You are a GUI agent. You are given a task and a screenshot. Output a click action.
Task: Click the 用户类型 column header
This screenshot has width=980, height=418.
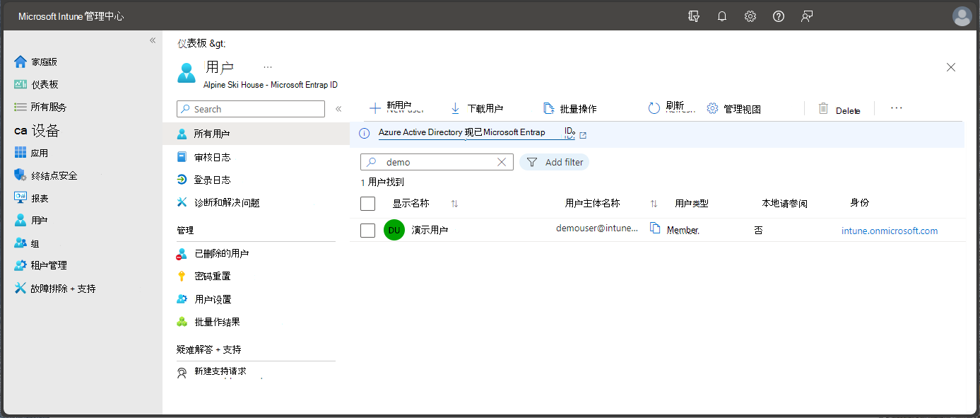(692, 203)
